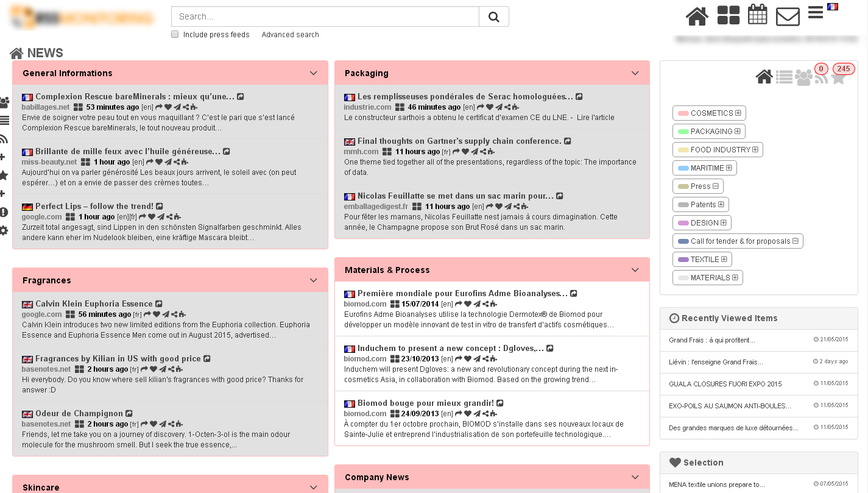The height and width of the screenshot is (493, 868).
Task: Expand the COSMETICS category plus
Action: pyautogui.click(x=738, y=113)
